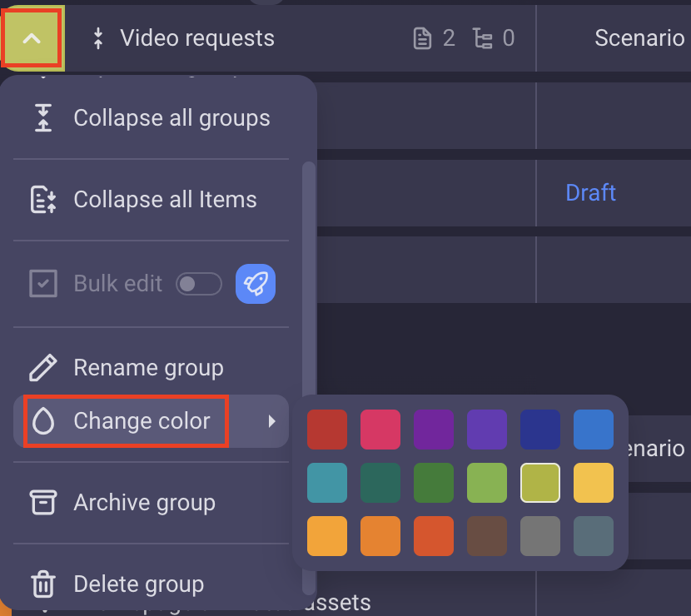Screen dimensions: 691x616
Task: Click the Scenario column header
Action: (x=639, y=38)
